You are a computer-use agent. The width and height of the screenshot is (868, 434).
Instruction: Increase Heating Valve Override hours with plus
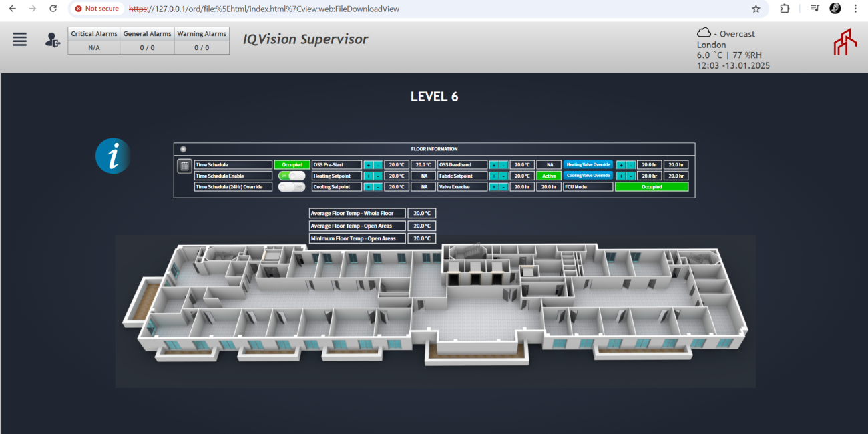click(621, 164)
